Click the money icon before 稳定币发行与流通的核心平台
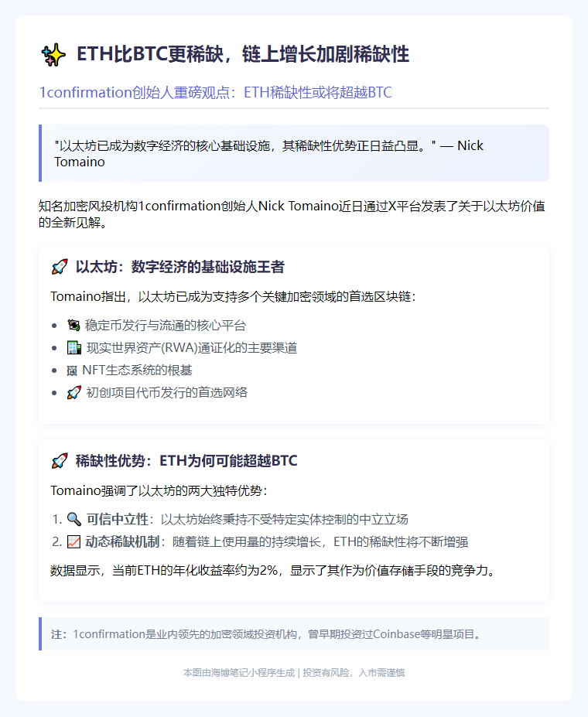This screenshot has width=588, height=717. coord(73,325)
